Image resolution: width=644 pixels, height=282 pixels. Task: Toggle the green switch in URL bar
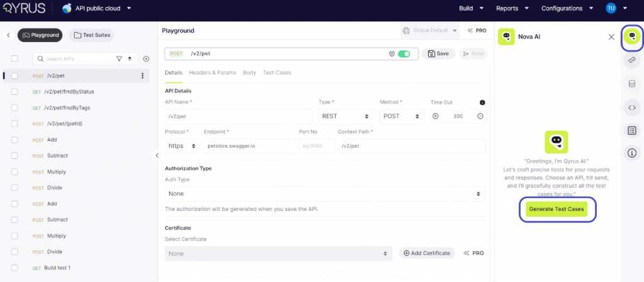(x=404, y=54)
